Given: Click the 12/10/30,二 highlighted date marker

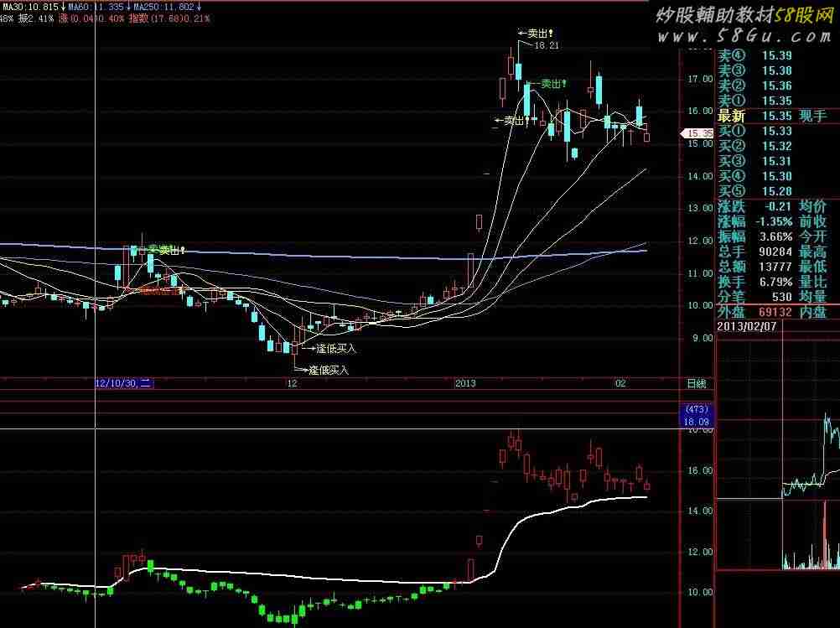Looking at the screenshot, I should [x=124, y=383].
